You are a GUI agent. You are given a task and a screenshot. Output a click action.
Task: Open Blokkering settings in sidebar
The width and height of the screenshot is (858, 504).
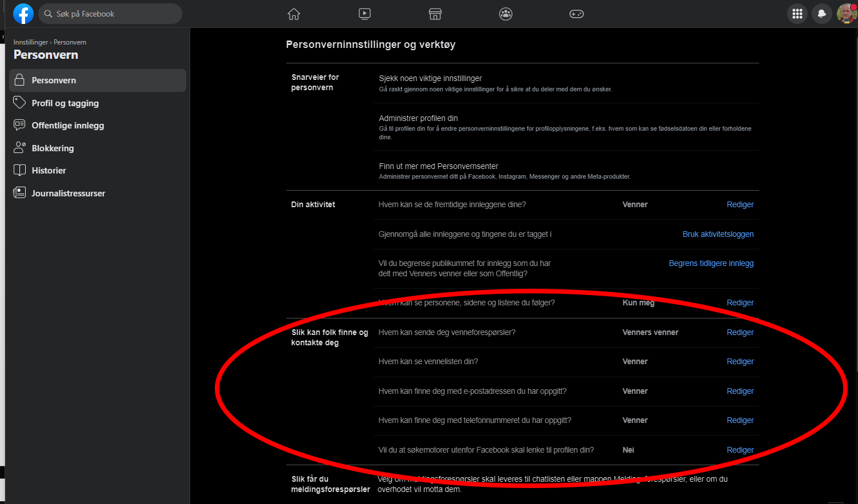53,148
